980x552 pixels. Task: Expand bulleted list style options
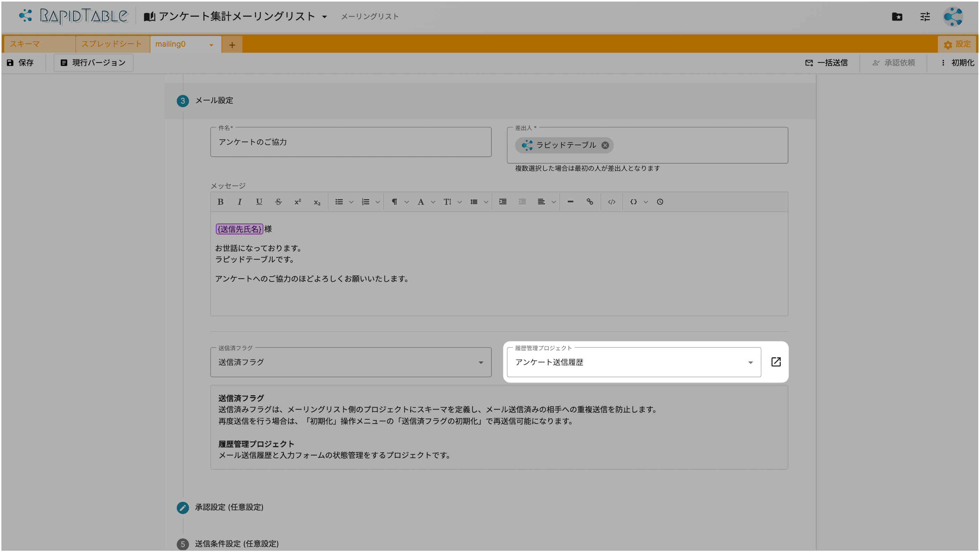pyautogui.click(x=351, y=202)
